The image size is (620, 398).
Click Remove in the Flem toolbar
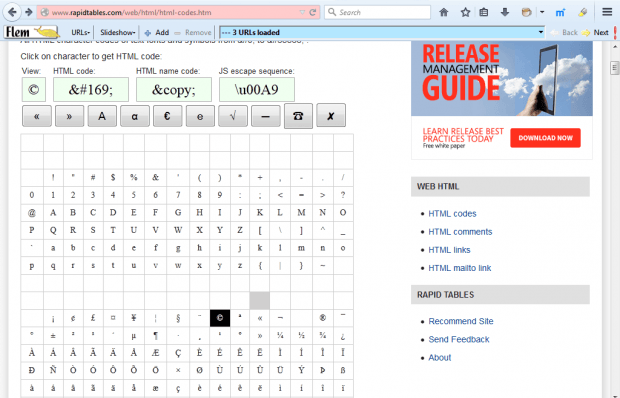tap(193, 32)
